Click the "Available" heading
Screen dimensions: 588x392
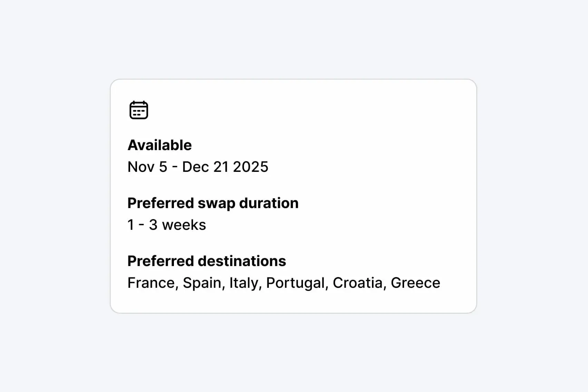(x=159, y=145)
